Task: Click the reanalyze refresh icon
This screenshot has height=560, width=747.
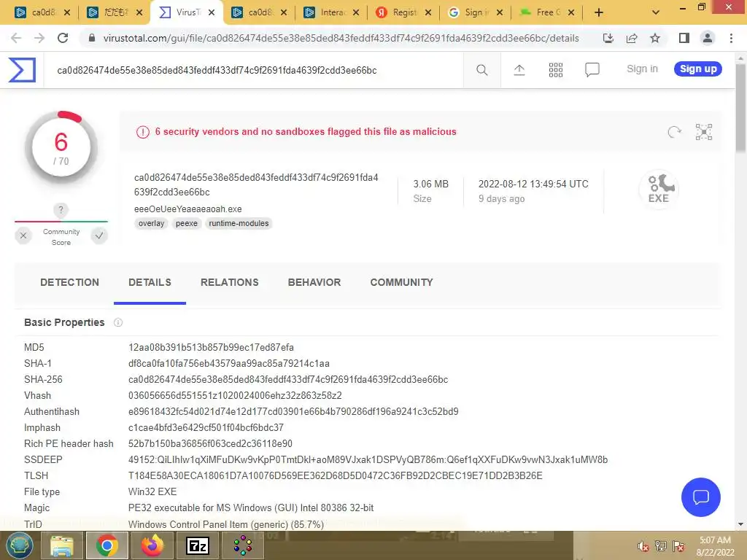Action: tap(674, 132)
